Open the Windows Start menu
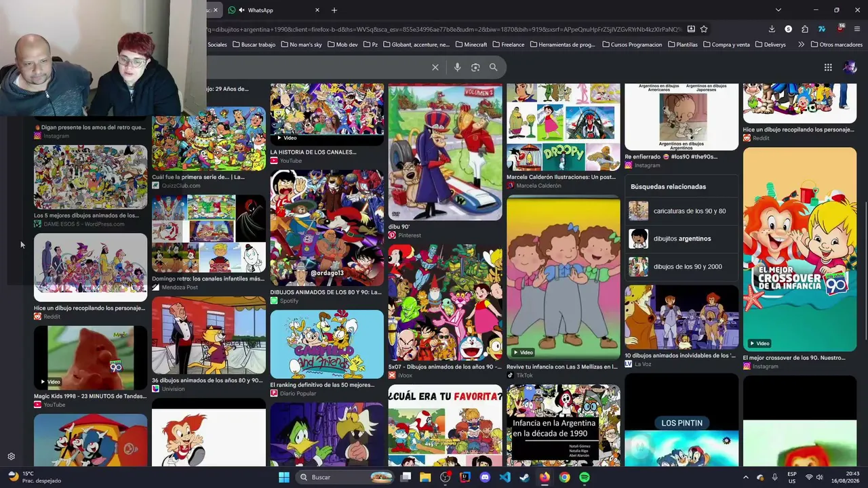868x488 pixels. (x=283, y=477)
